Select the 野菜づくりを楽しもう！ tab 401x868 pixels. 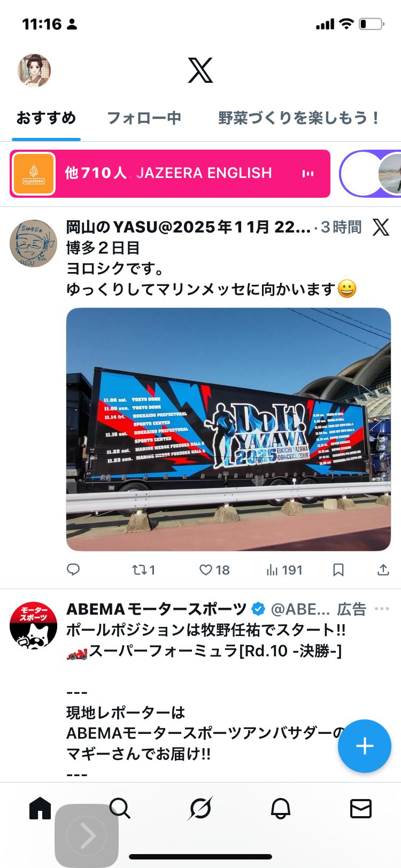pyautogui.click(x=298, y=118)
